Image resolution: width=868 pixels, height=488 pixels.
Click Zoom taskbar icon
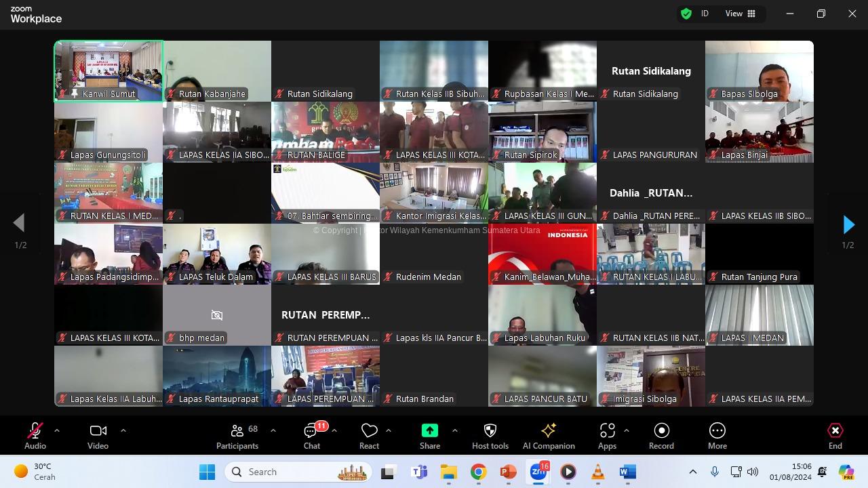point(538,472)
